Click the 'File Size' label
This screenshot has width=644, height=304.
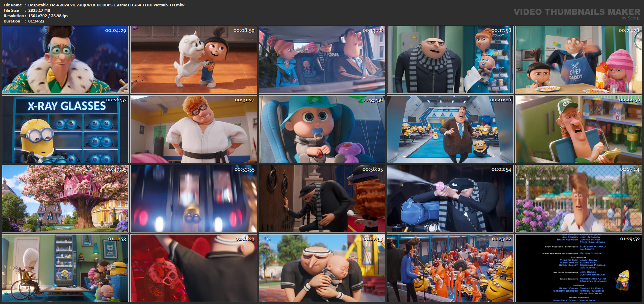[x=11, y=10]
